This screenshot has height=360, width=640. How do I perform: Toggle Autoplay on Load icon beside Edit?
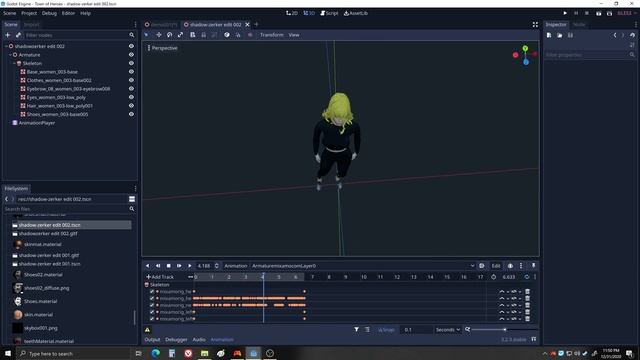482,266
